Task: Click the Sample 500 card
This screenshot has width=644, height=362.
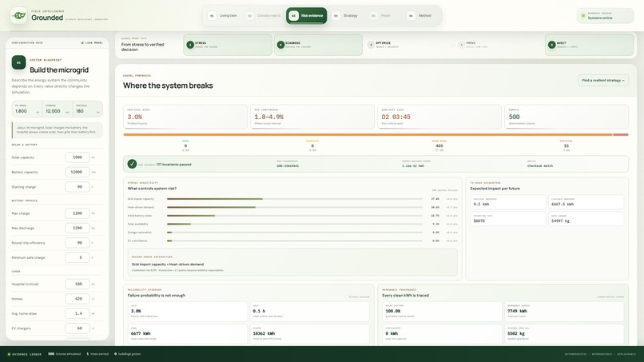Action: (x=566, y=117)
